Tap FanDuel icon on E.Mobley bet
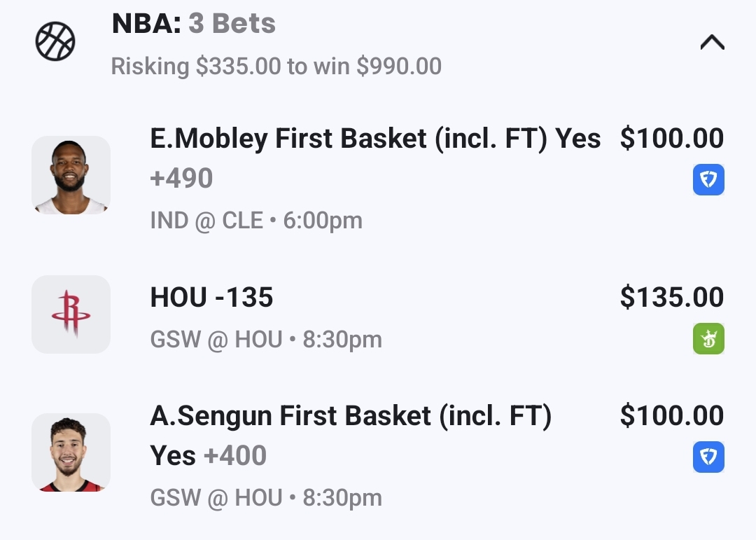This screenshot has width=756, height=540. pyautogui.click(x=708, y=179)
